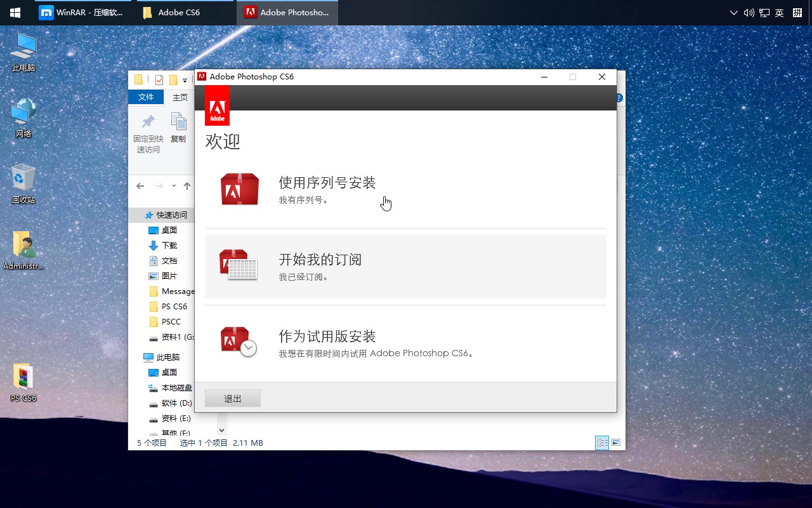Open the Administrator folder desktop icon
Image resolution: width=812 pixels, height=508 pixels.
click(x=23, y=250)
